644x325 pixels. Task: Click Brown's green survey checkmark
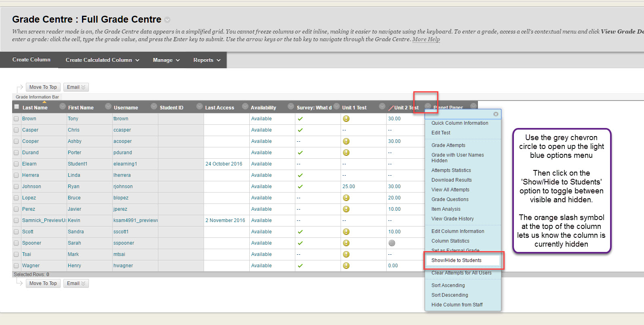[300, 119]
